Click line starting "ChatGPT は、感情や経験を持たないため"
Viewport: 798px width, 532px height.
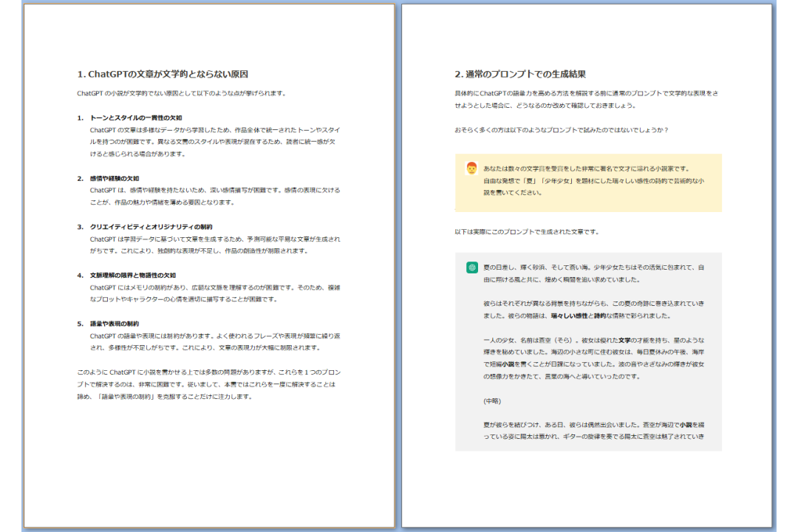click(x=215, y=190)
